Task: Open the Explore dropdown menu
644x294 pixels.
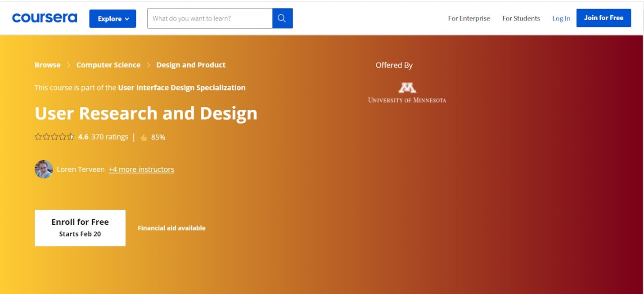Action: tap(113, 18)
